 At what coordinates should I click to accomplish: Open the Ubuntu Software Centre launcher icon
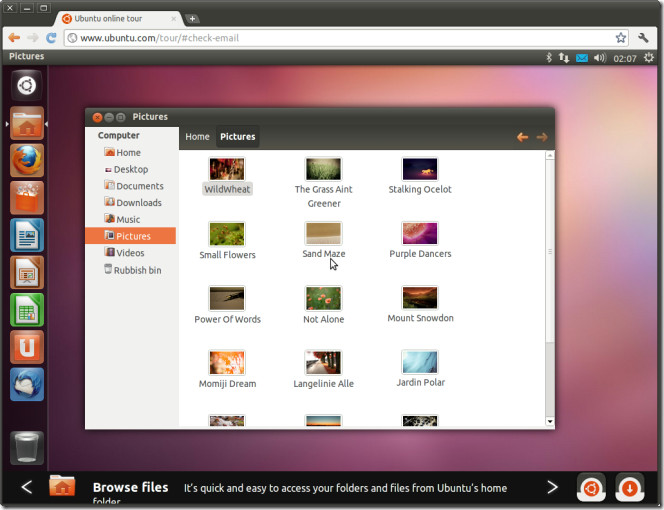pyautogui.click(x=27, y=198)
